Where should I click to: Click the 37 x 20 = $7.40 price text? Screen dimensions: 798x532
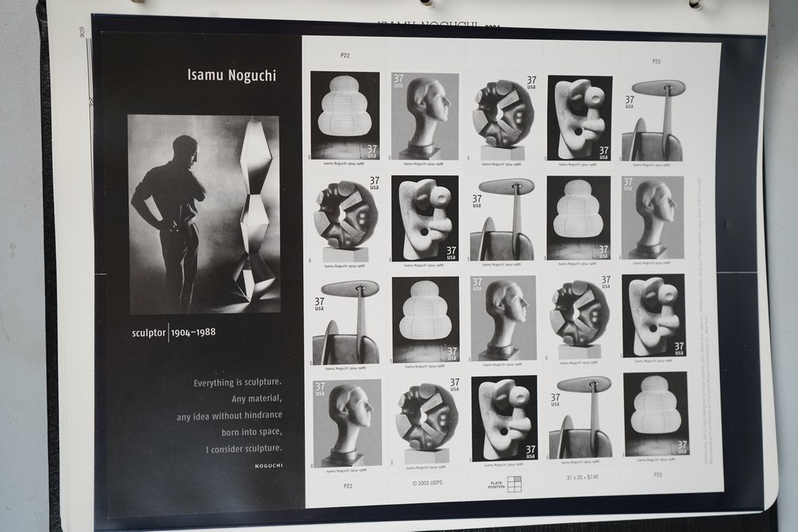(x=583, y=477)
